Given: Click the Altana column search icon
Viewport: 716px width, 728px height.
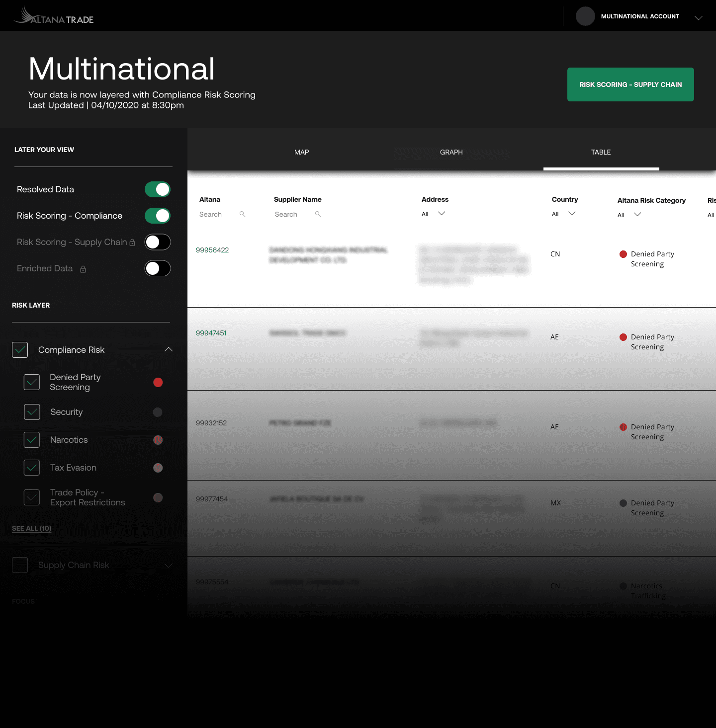Looking at the screenshot, I should tap(243, 214).
